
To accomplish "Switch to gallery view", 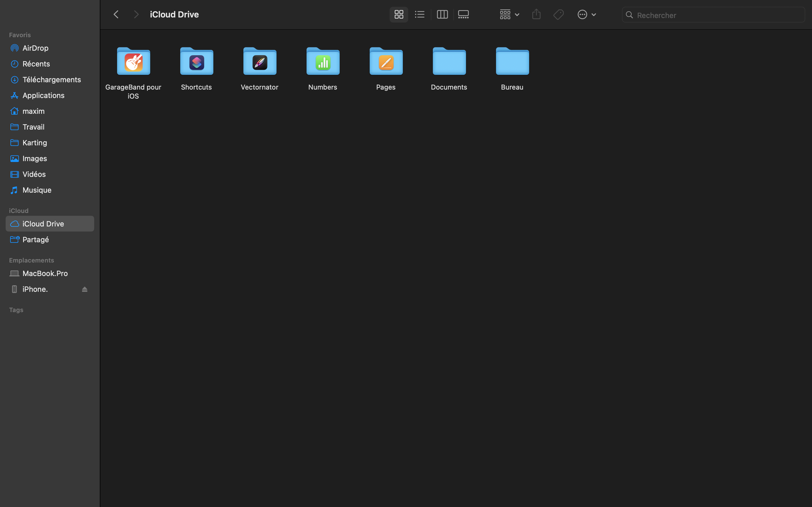I will [x=464, y=14].
